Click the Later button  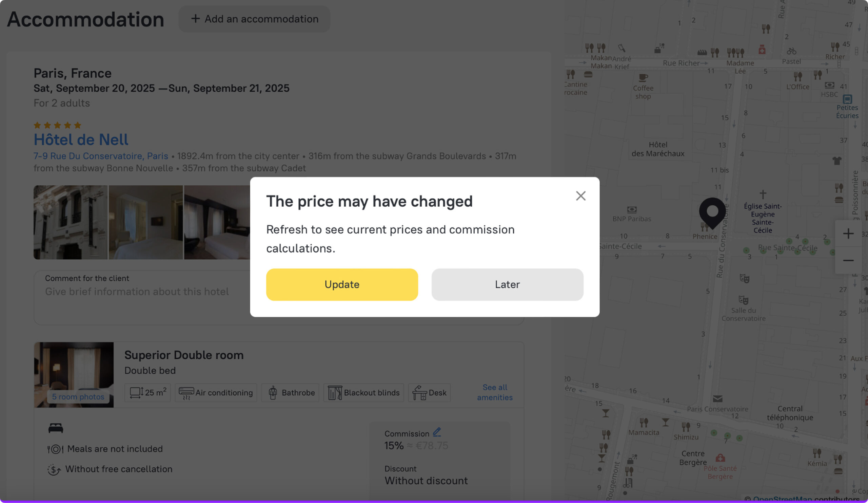(507, 284)
